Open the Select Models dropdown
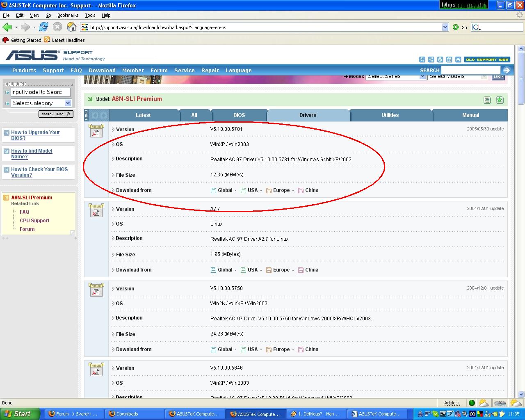 click(x=458, y=77)
